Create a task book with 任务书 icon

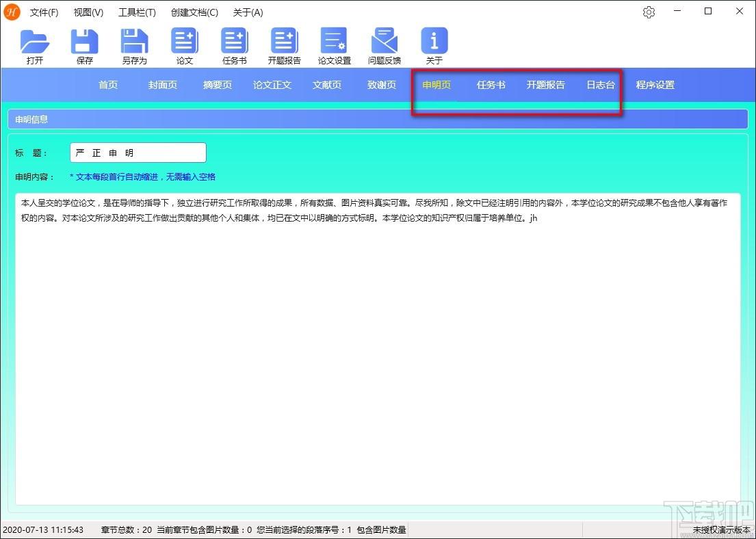(234, 40)
